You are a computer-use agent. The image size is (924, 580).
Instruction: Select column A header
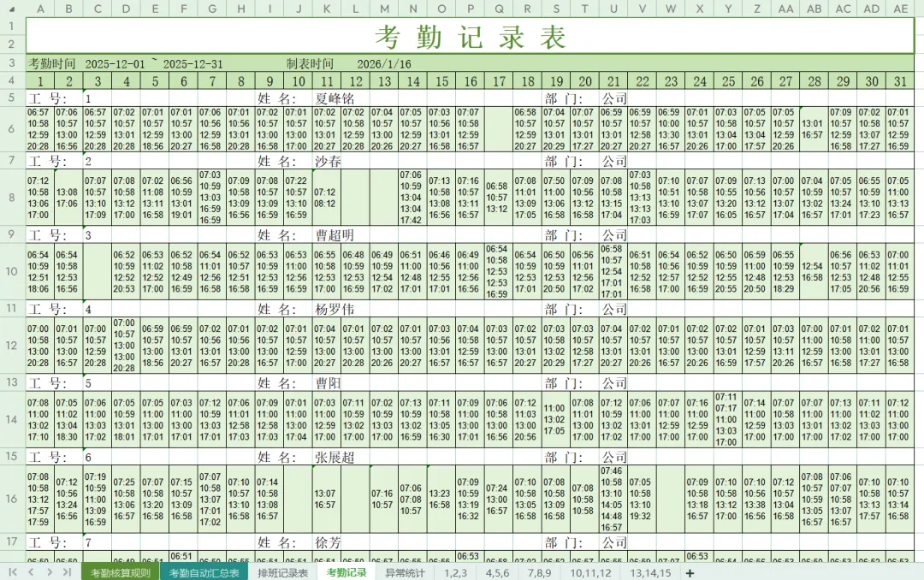point(40,9)
